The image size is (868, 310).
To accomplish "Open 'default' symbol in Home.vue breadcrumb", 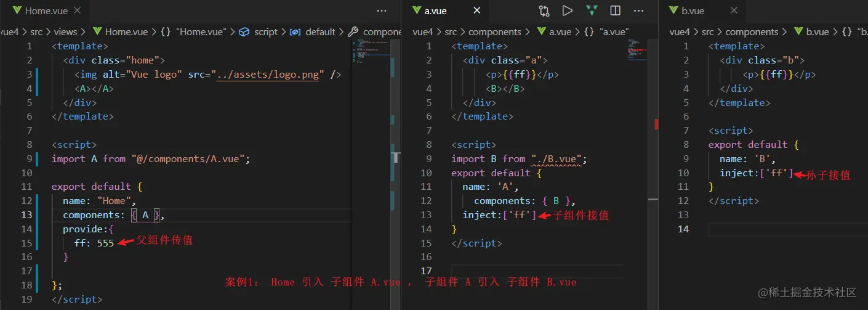I will point(313,32).
